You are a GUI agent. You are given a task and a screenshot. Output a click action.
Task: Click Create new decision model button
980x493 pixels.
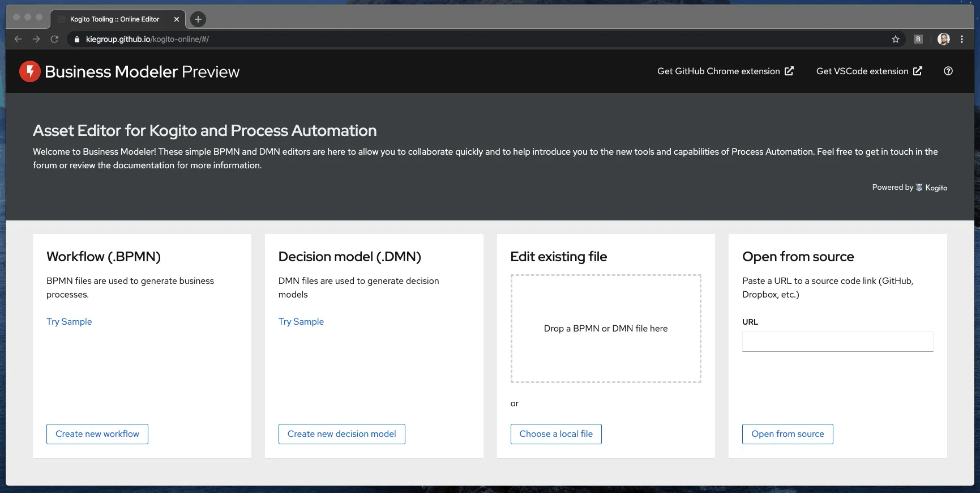point(342,434)
